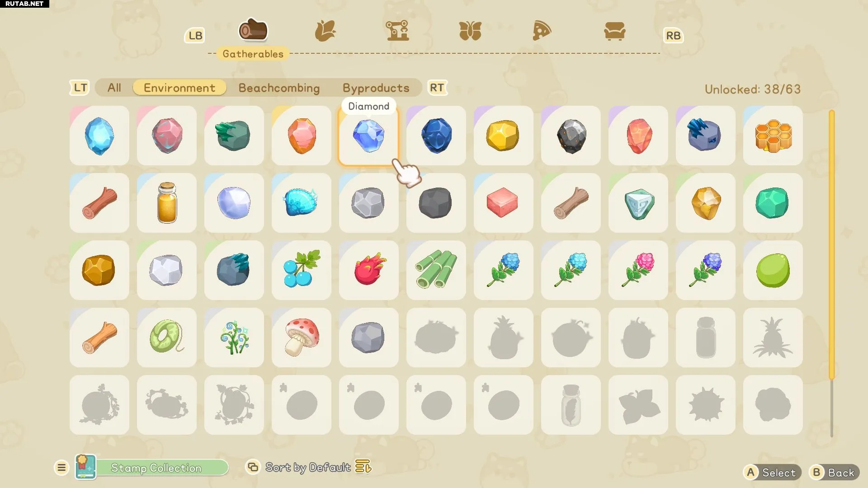Select the dragon fruit item tile
This screenshot has height=488, width=868.
pos(369,270)
